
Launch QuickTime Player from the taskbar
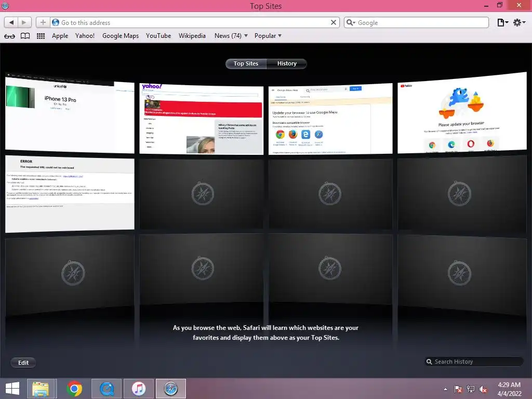coord(106,389)
